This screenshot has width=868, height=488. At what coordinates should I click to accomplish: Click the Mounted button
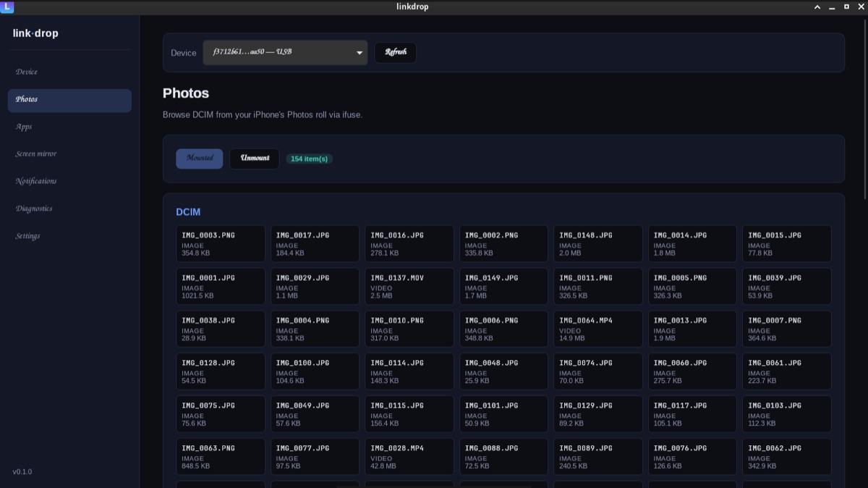pos(200,159)
